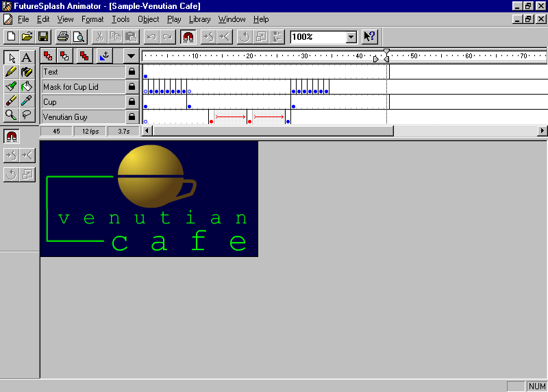This screenshot has width=548, height=392.
Task: Click the Print toolbar icon
Action: 63,37
